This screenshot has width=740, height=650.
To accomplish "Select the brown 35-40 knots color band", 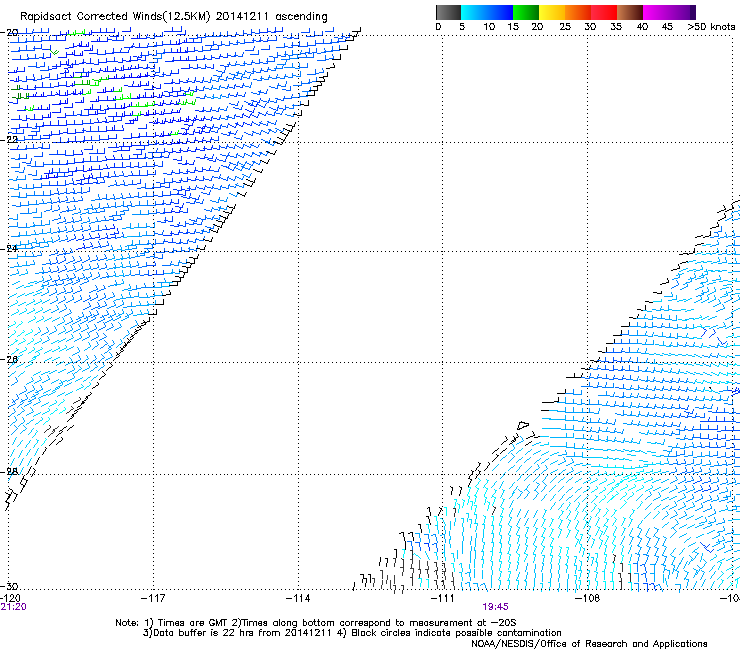I will (630, 12).
